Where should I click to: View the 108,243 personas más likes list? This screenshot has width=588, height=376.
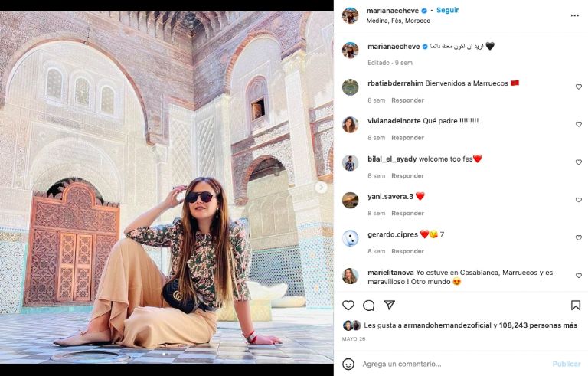538,325
